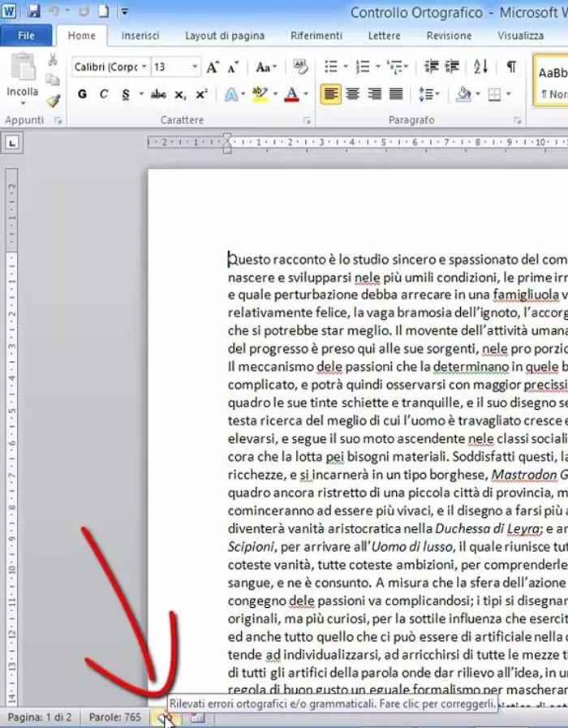Click the proofing errors status icon
Image resolution: width=568 pixels, height=728 pixels.
pos(166,718)
